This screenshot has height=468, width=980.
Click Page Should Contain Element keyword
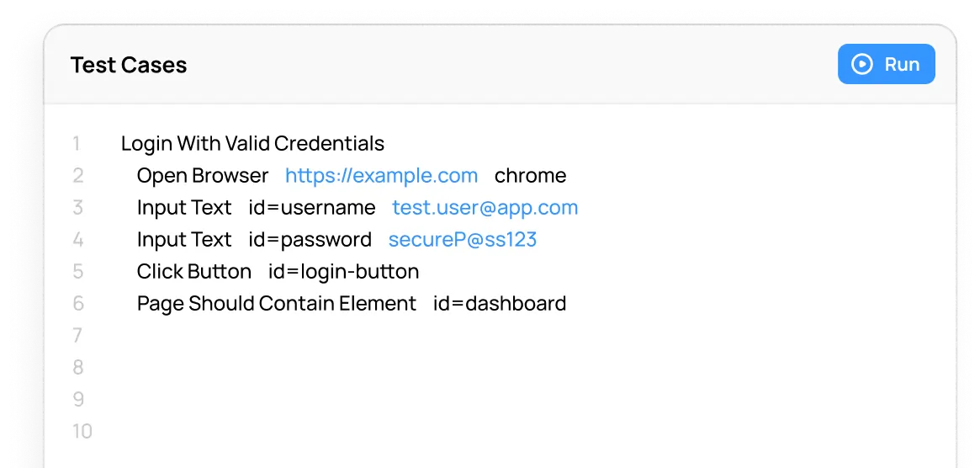tap(277, 304)
